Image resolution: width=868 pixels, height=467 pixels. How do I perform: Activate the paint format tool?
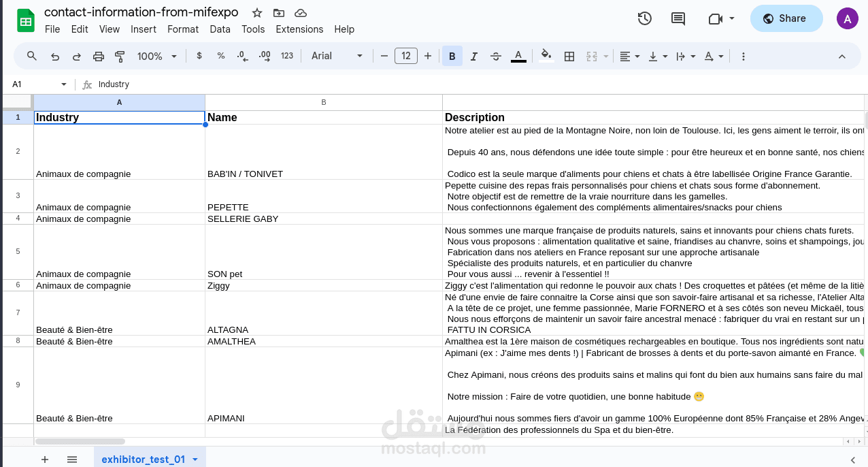[x=120, y=56]
